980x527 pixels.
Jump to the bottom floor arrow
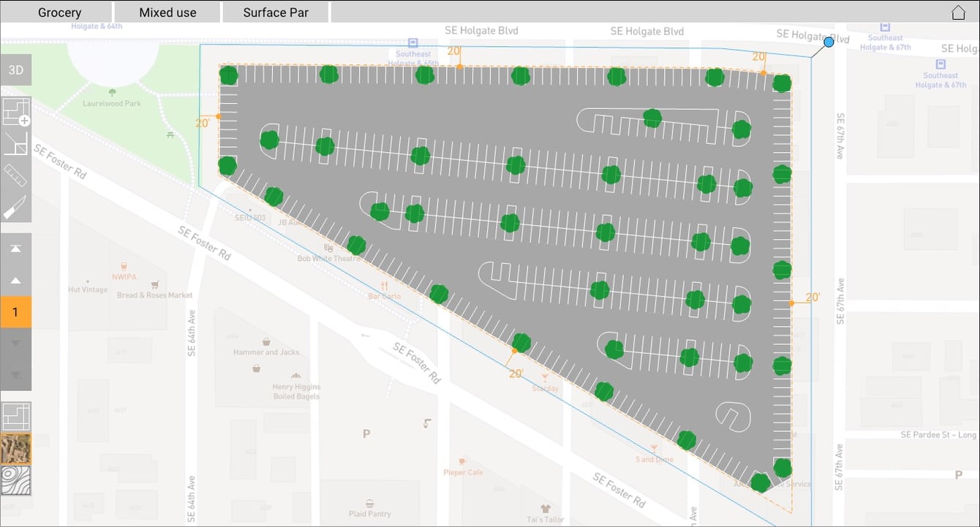[15, 375]
